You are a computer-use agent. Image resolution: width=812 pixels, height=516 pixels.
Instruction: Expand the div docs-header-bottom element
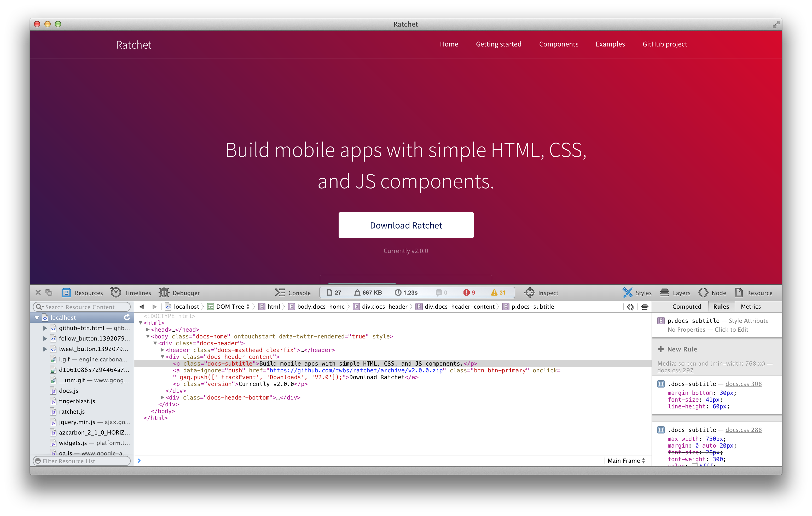pos(162,397)
